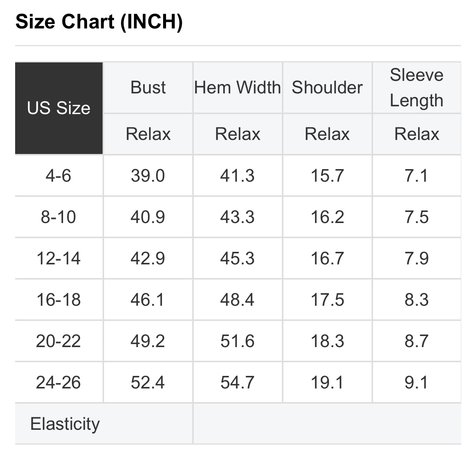This screenshot has height=459, width=476.
Task: Click the Relax subheader under Shoulder
Action: click(x=327, y=134)
